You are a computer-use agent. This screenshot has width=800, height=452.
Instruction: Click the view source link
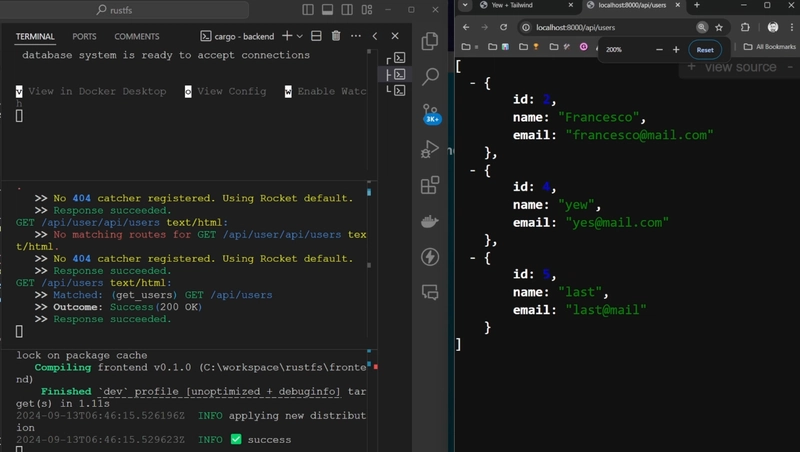tap(740, 67)
